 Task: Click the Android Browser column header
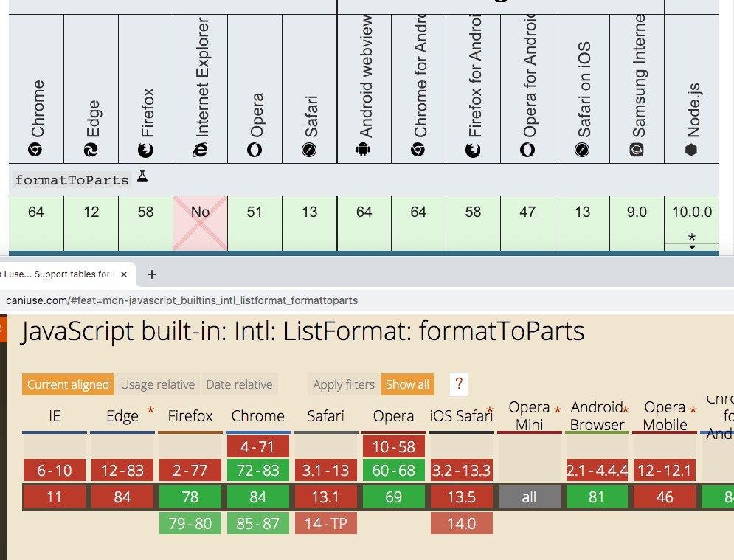coord(598,416)
